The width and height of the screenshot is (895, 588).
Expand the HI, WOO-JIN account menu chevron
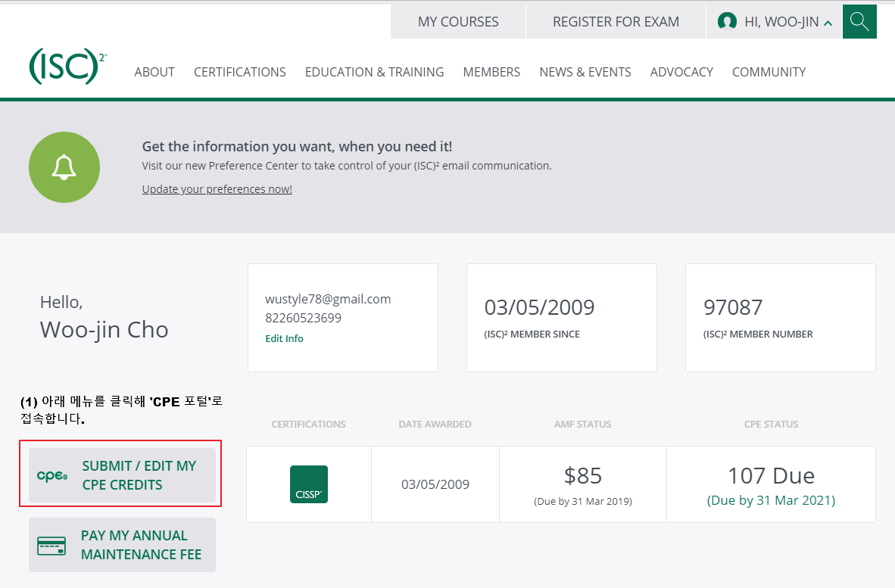pyautogui.click(x=828, y=23)
